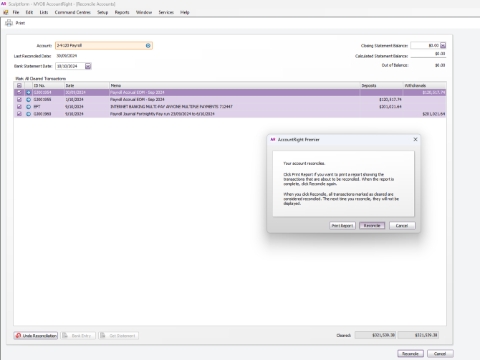This screenshot has width=480, height=360.
Task: Open the Services menu
Action: 166,12
